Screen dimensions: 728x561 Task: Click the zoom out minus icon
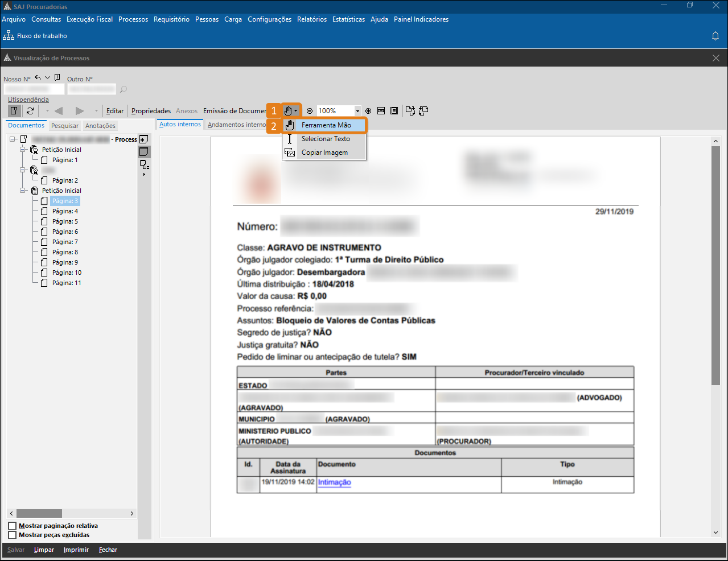[310, 111]
